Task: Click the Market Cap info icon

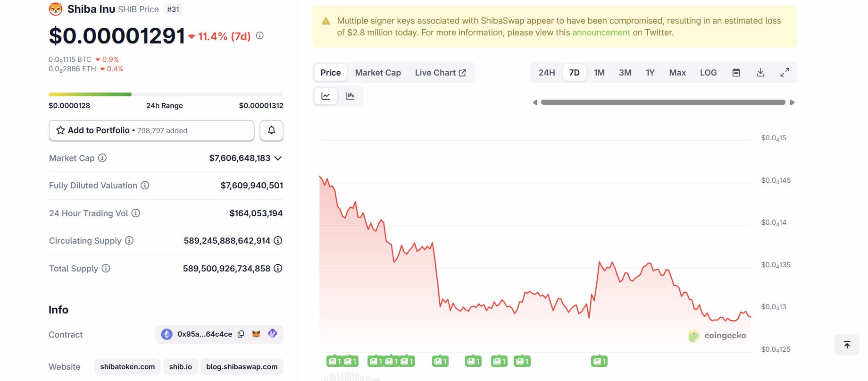Action: [102, 158]
